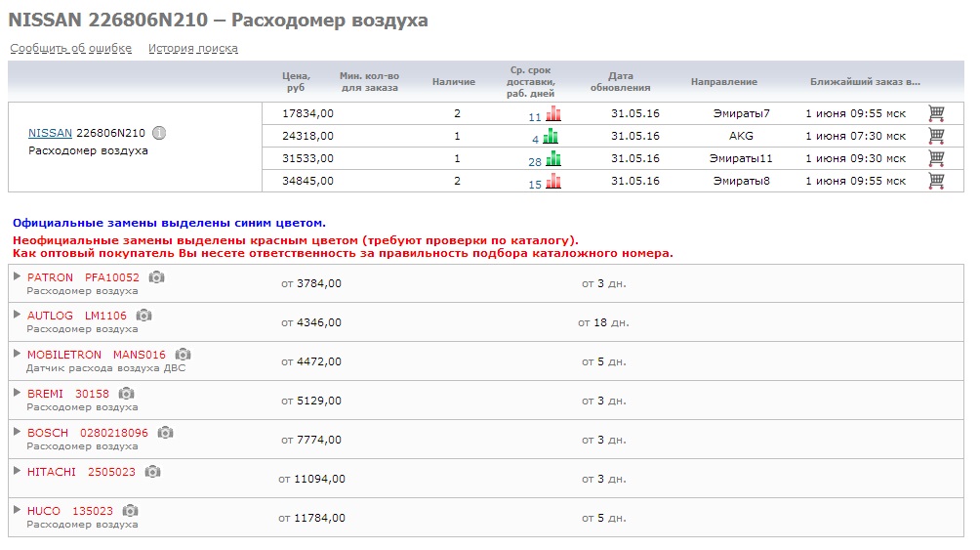Click delivery time от 18 дн.
The height and width of the screenshot is (550, 980).
click(x=604, y=322)
